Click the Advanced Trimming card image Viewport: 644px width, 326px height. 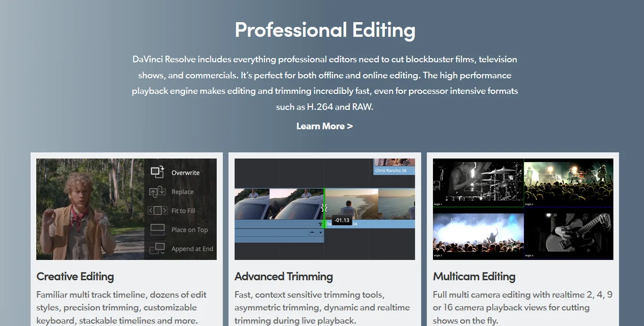325,209
